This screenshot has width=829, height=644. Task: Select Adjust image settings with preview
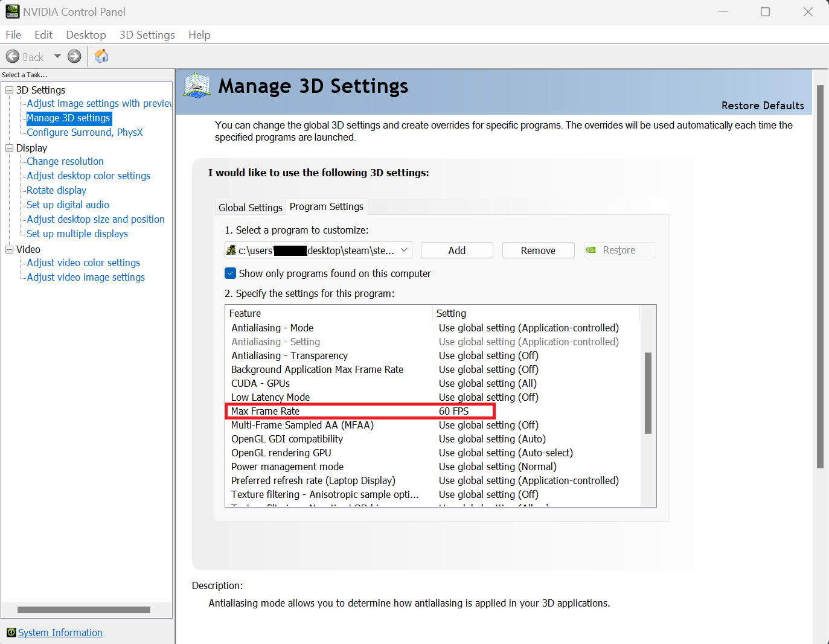100,103
